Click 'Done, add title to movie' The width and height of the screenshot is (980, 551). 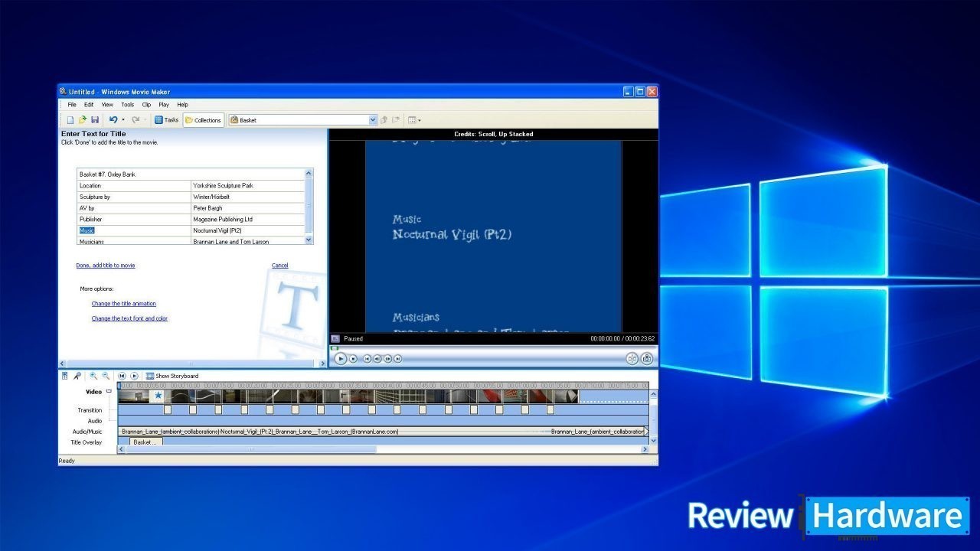pos(106,266)
